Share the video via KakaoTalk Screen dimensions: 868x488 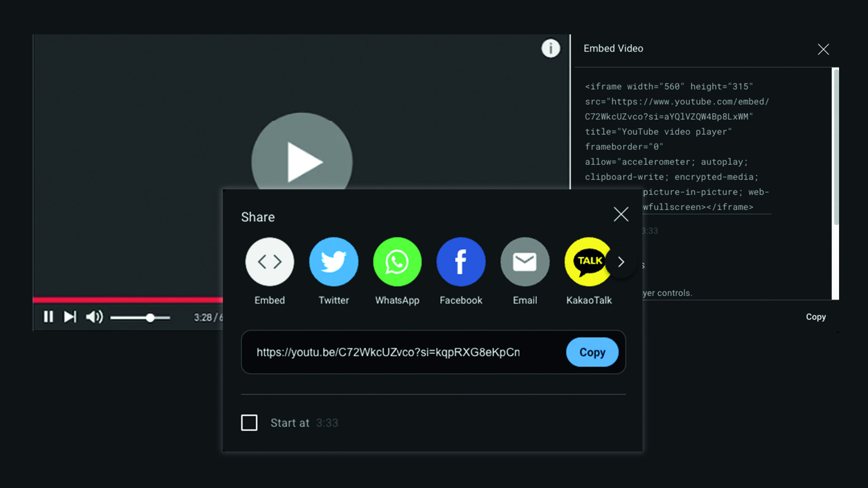click(x=587, y=262)
